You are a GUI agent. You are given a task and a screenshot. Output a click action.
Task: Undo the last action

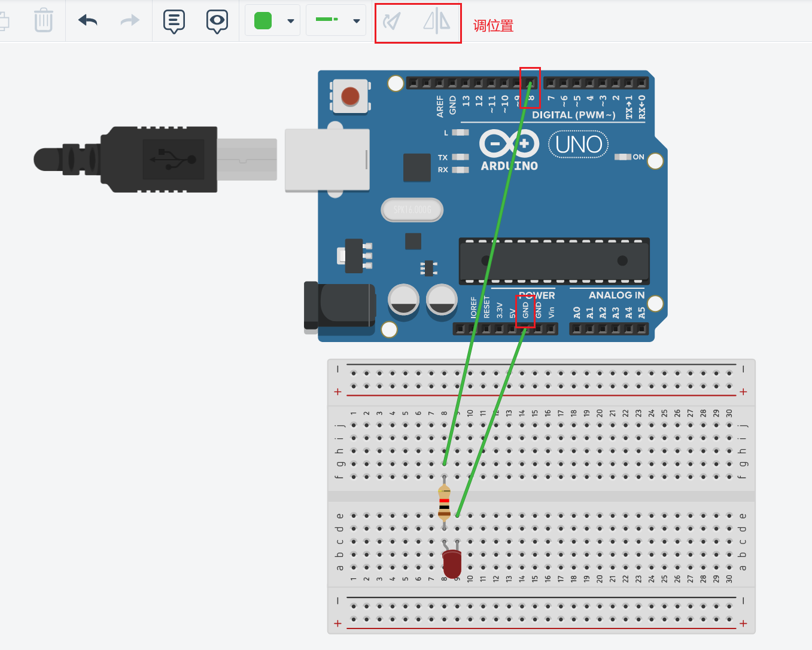(x=88, y=21)
